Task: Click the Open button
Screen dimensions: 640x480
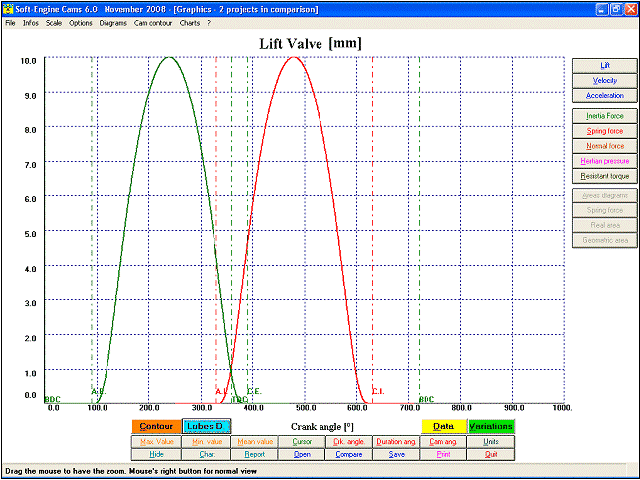Action: point(302,454)
